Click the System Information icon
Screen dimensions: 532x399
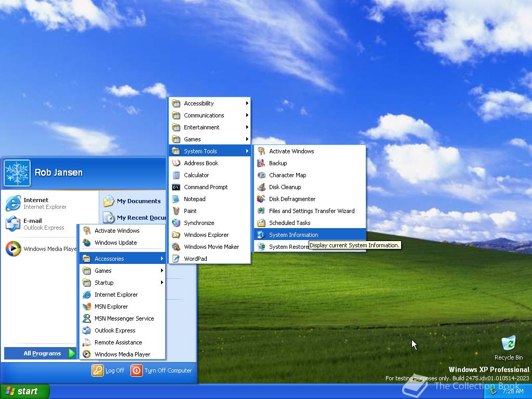coord(261,235)
